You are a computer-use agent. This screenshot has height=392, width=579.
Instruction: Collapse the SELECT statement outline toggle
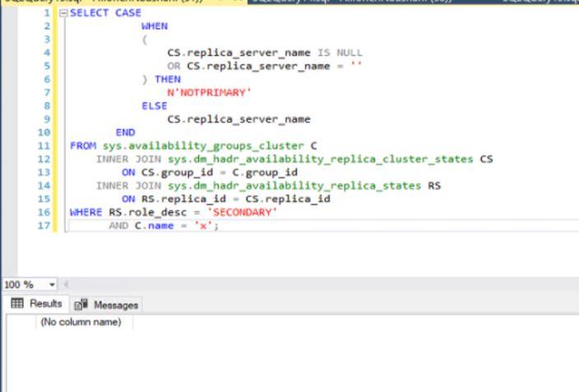63,13
